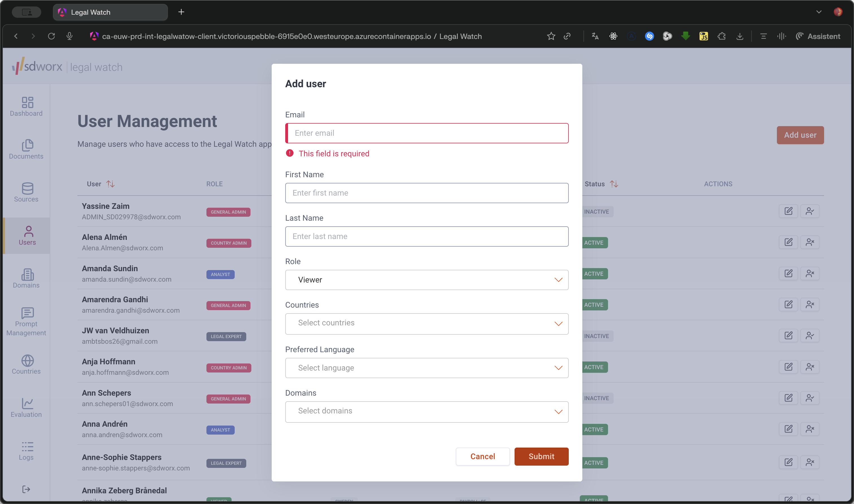Image resolution: width=854 pixels, height=504 pixels.
Task: Go to Sources in the sidebar
Action: (x=26, y=192)
